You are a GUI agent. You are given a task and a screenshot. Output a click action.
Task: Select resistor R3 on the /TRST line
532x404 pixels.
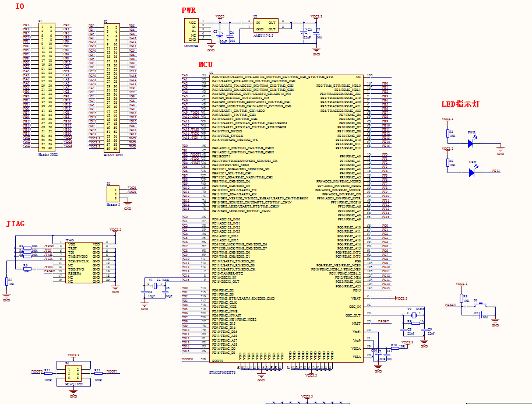pyautogui.click(x=27, y=248)
